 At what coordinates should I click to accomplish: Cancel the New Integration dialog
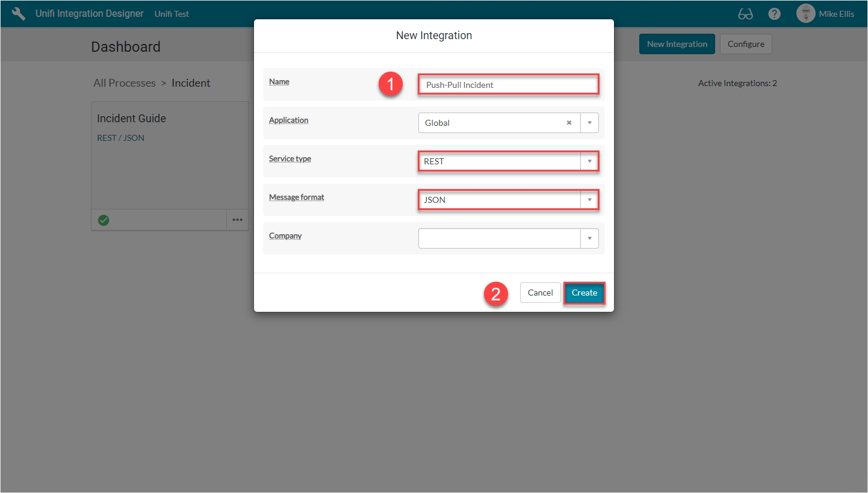[540, 293]
